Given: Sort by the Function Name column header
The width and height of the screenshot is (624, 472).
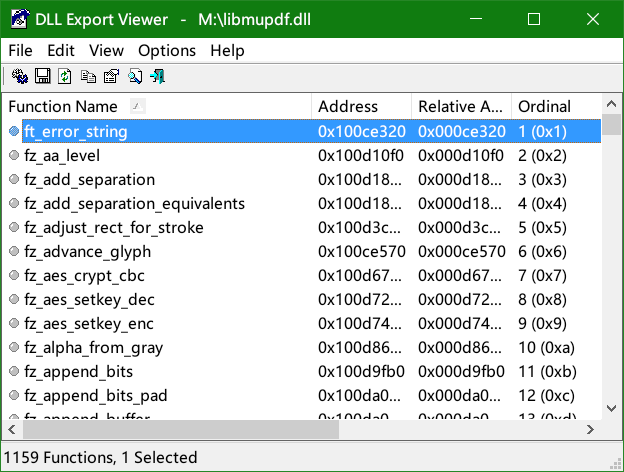Looking at the screenshot, I should click(x=157, y=107).
